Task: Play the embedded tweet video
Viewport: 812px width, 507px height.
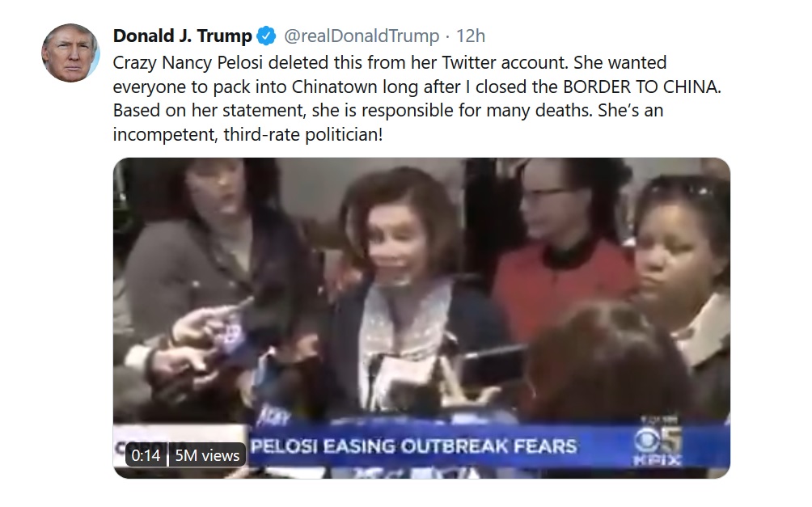Action: click(x=421, y=318)
